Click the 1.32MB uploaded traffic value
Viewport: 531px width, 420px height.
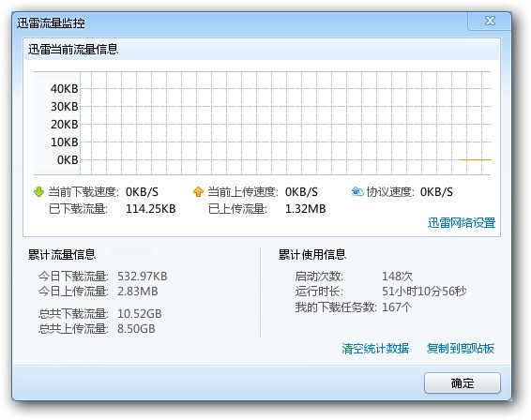pyautogui.click(x=305, y=209)
